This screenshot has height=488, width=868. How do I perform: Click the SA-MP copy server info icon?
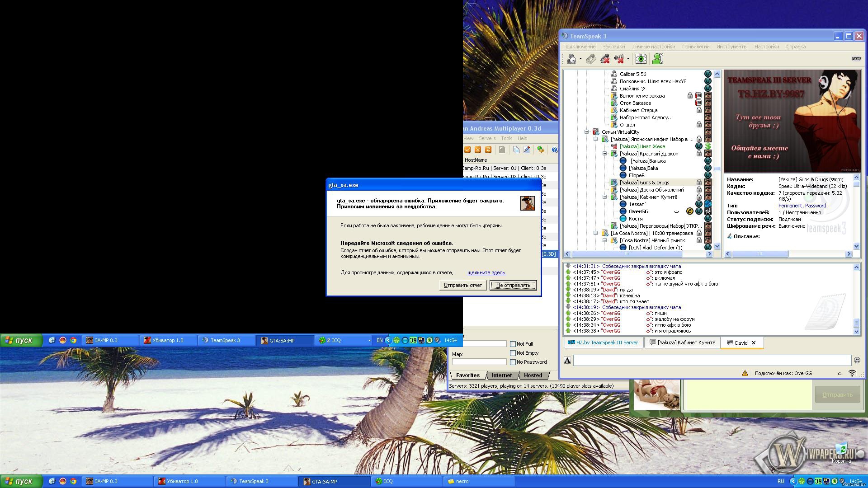click(516, 150)
